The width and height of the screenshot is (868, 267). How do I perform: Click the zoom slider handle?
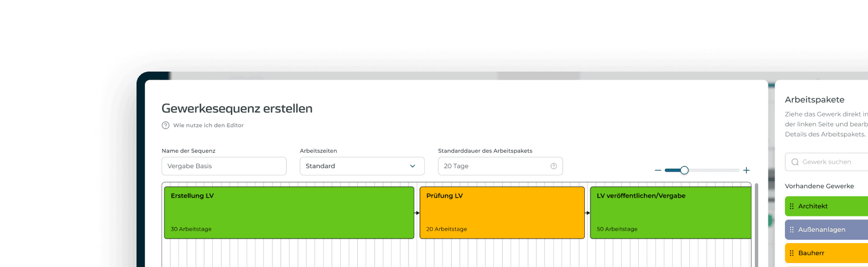pyautogui.click(x=684, y=170)
